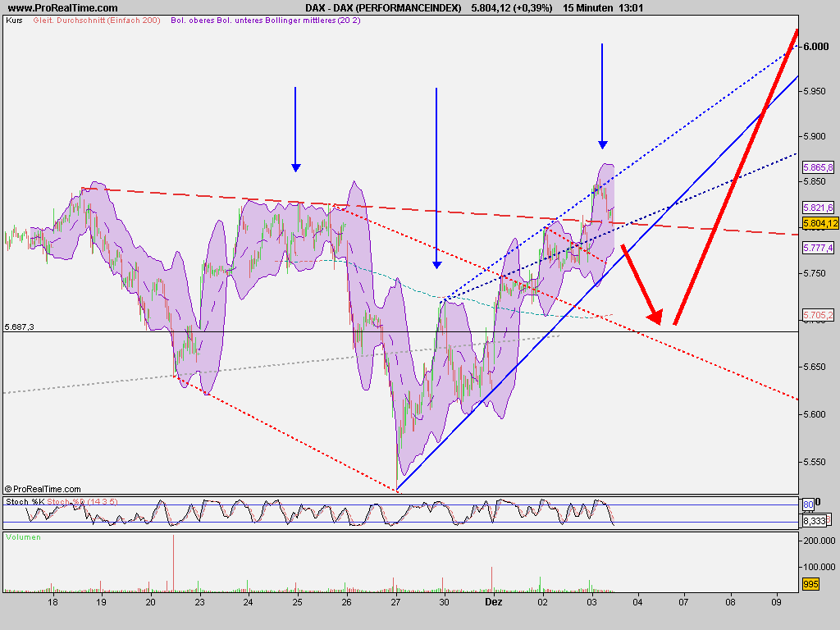Image resolution: width=840 pixels, height=630 pixels.
Task: Select the Bol. oberes band label
Action: (x=193, y=19)
